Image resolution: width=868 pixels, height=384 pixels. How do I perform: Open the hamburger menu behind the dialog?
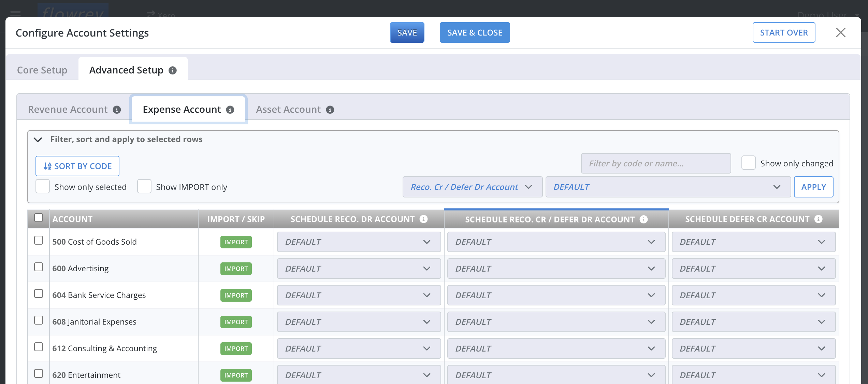[x=15, y=14]
